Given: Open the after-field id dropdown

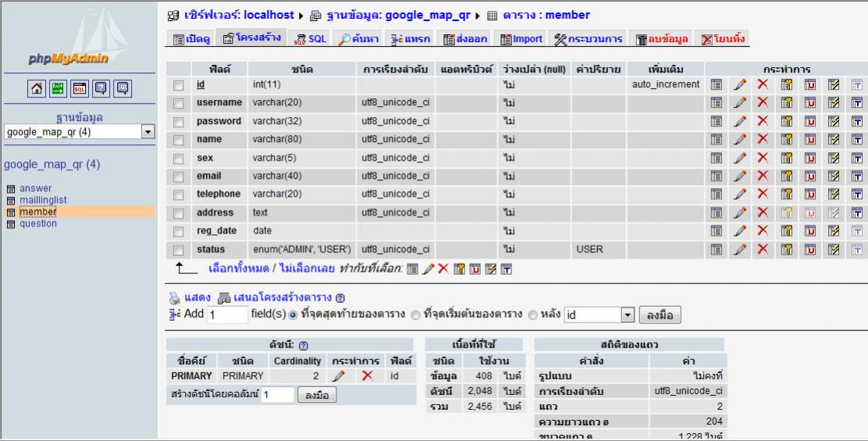Looking at the screenshot, I should [599, 315].
